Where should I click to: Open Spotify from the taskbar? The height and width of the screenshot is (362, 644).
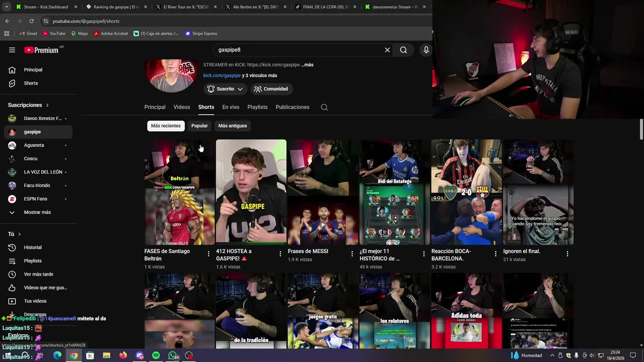click(156, 355)
